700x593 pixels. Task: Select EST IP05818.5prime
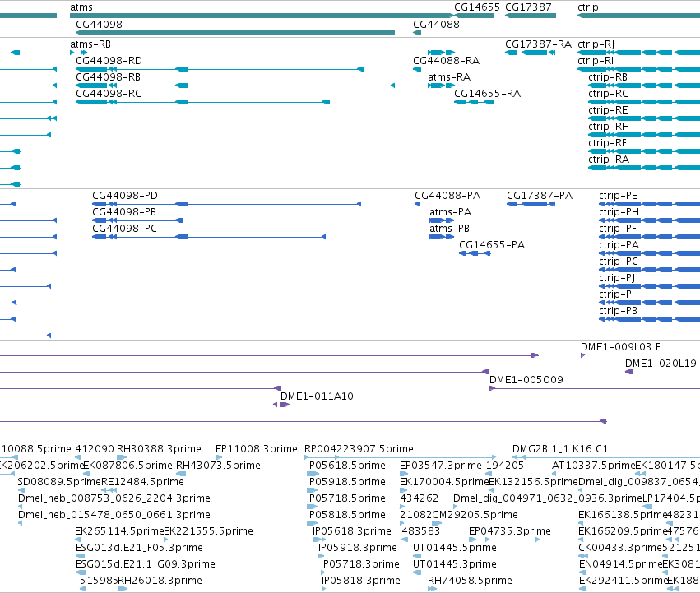312,523
